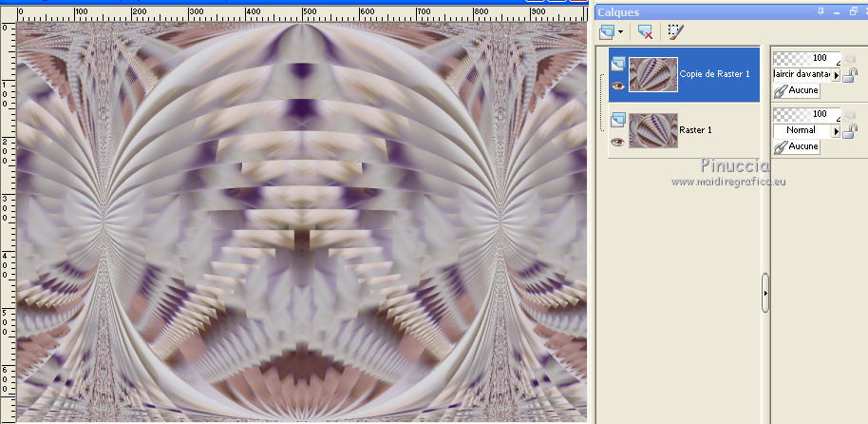Minimize the Calques palette
The height and width of the screenshot is (424, 868).
click(837, 11)
